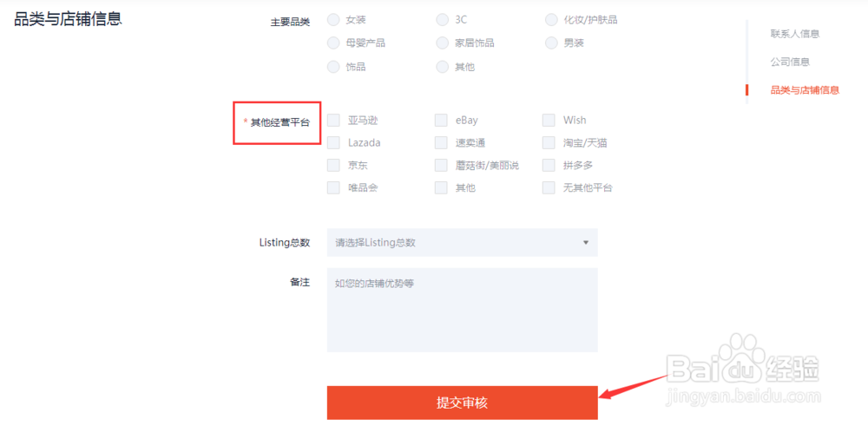This screenshot has height=426, width=868.
Task: Select the 化妆/护肤品 category option
Action: click(551, 20)
